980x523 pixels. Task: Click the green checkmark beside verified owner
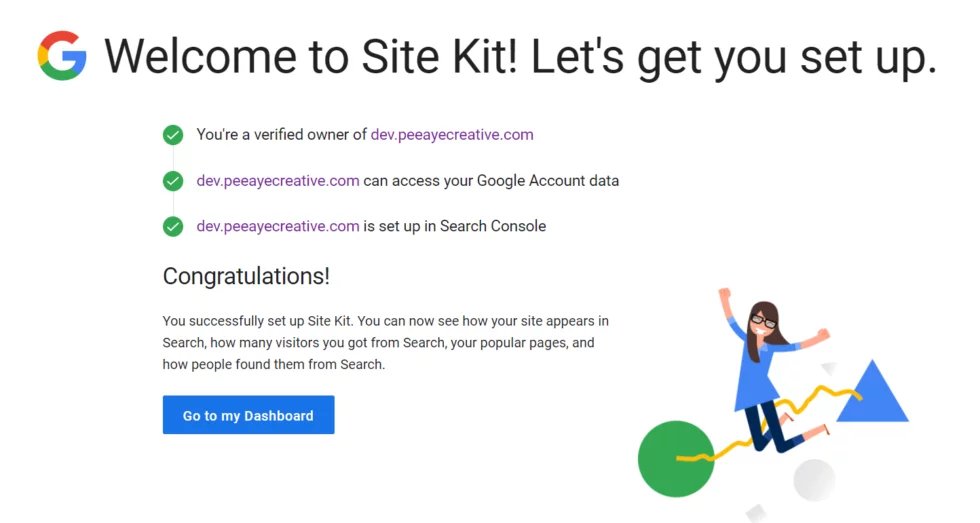(173, 135)
